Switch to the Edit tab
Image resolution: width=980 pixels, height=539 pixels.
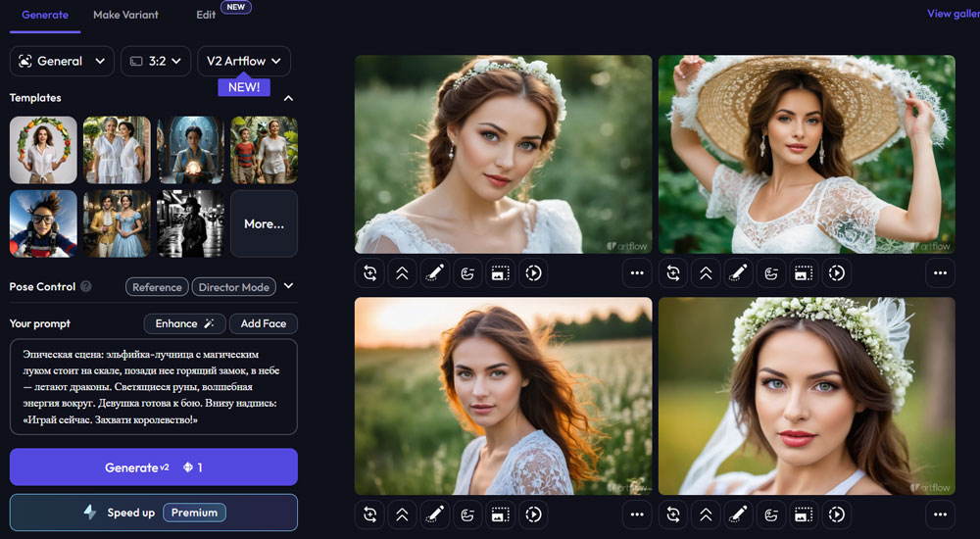(x=206, y=15)
